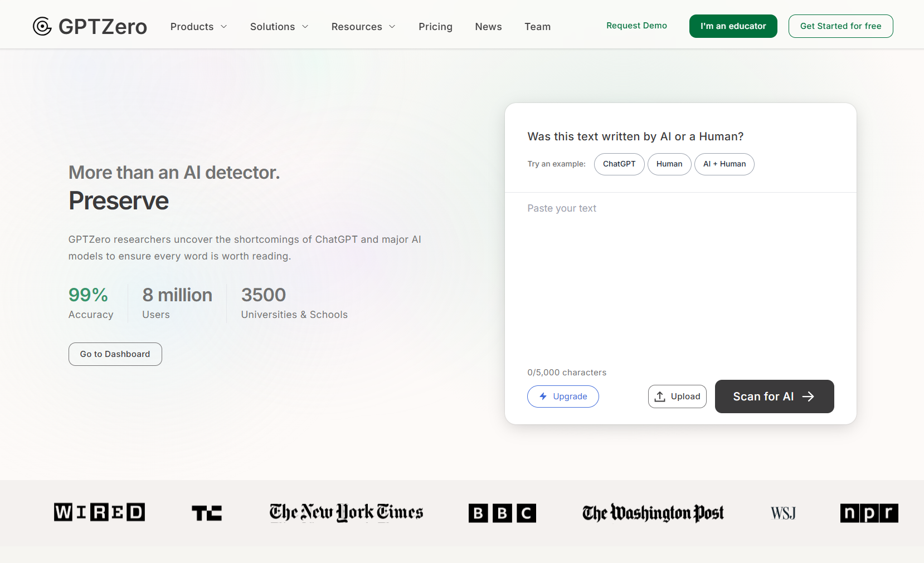Click the Paste your text field
The image size is (924, 563).
pyautogui.click(x=680, y=278)
